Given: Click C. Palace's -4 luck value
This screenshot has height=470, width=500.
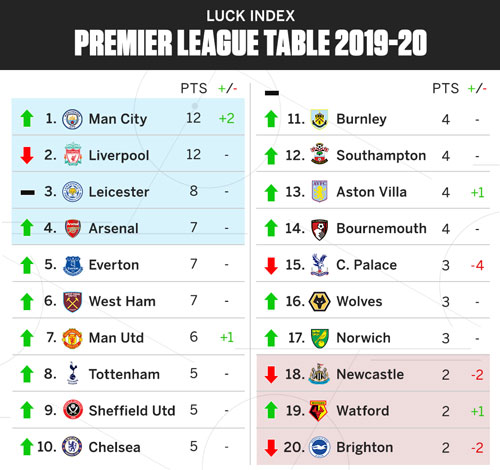Looking at the screenshot, I should click(x=477, y=265).
